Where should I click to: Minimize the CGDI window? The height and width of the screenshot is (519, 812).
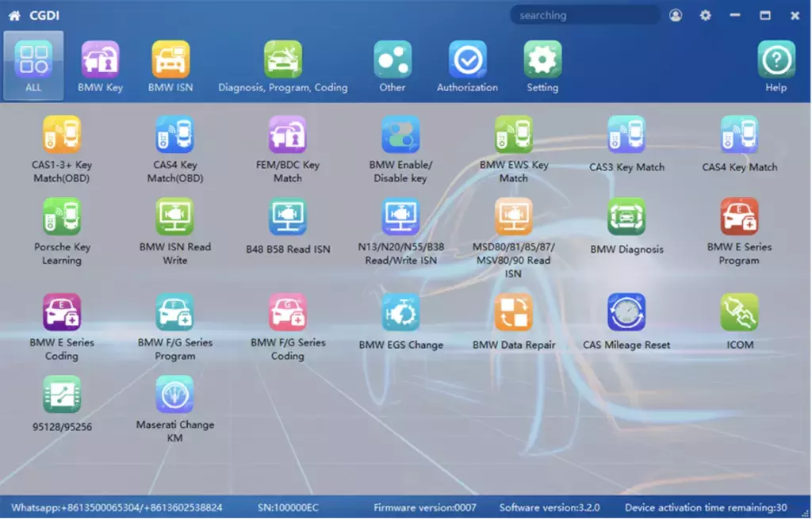click(x=735, y=16)
